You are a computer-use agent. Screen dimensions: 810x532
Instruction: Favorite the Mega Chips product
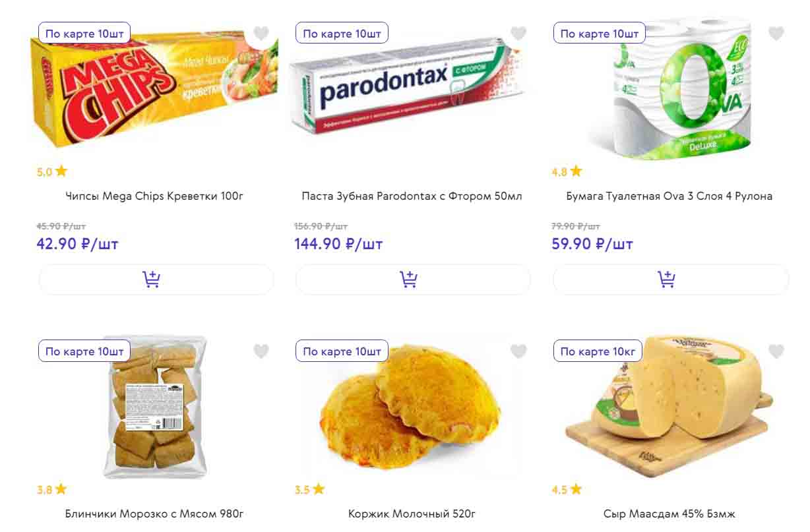(x=261, y=33)
